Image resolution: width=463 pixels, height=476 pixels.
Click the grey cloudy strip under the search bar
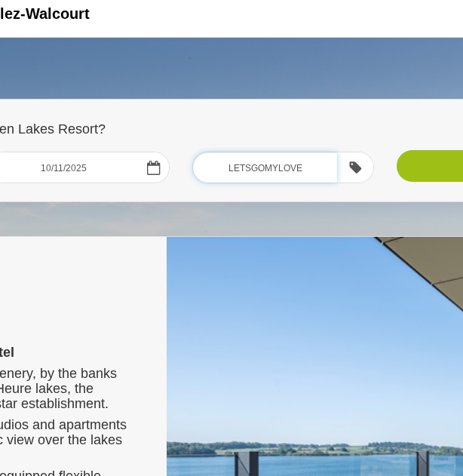[x=231, y=220]
